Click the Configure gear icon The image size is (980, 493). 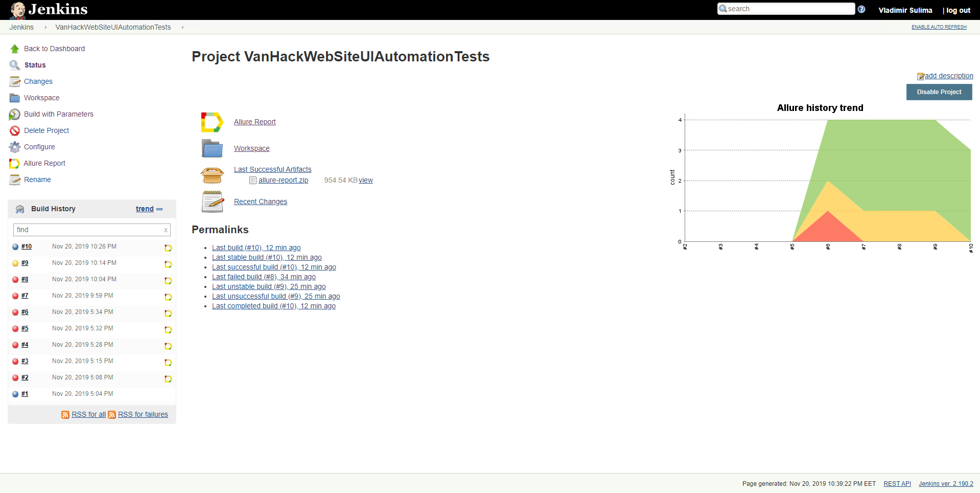[x=14, y=147]
